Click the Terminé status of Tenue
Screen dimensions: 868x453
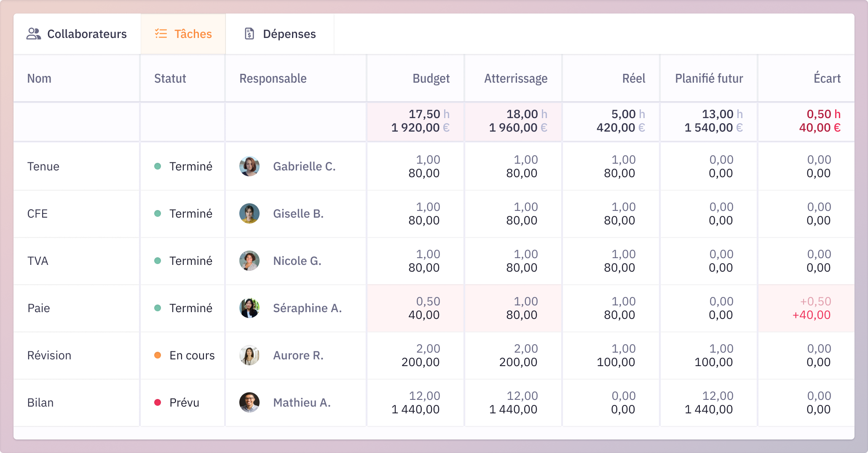191,166
